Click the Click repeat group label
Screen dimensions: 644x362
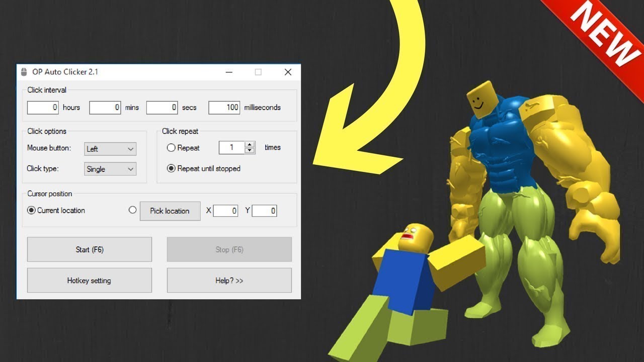click(180, 131)
